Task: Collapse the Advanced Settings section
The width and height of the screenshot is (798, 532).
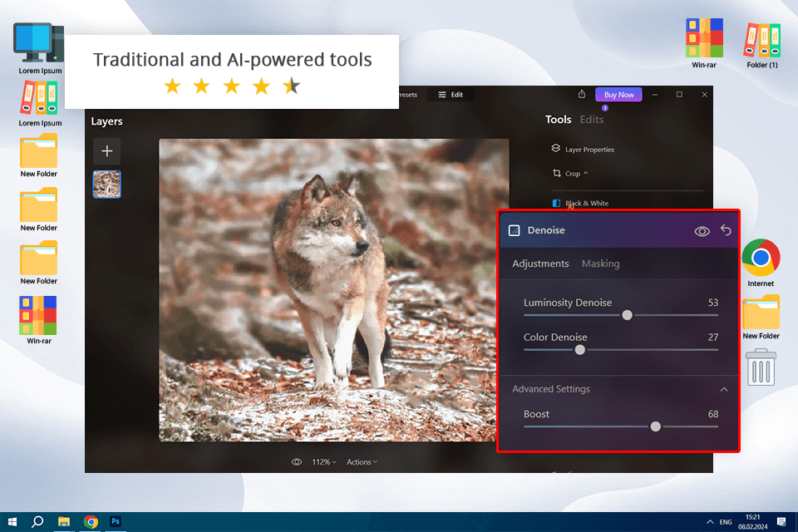Action: pyautogui.click(x=723, y=389)
